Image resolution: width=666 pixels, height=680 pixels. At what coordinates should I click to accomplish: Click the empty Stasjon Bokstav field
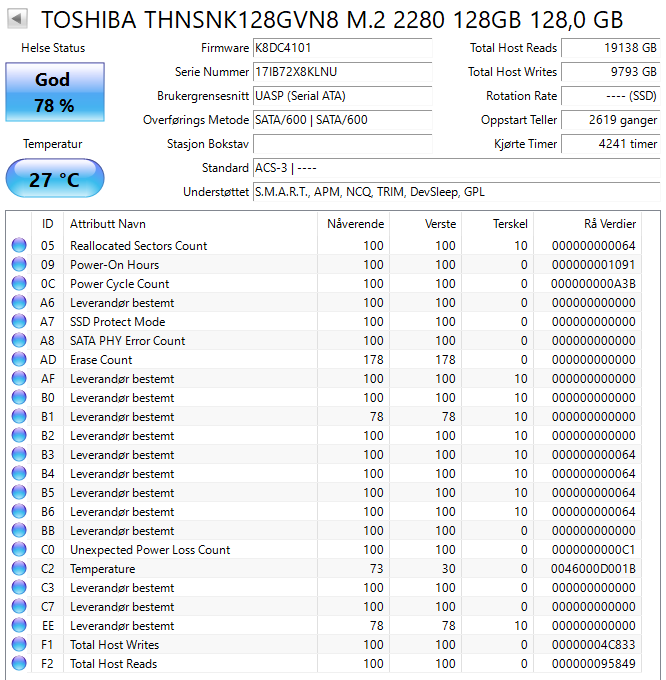point(342,144)
